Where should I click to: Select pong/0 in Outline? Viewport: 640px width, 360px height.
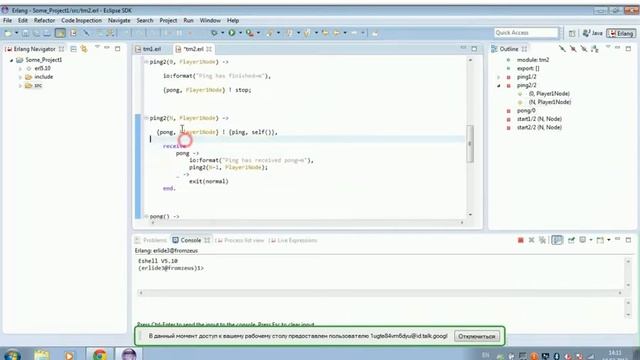click(x=526, y=111)
